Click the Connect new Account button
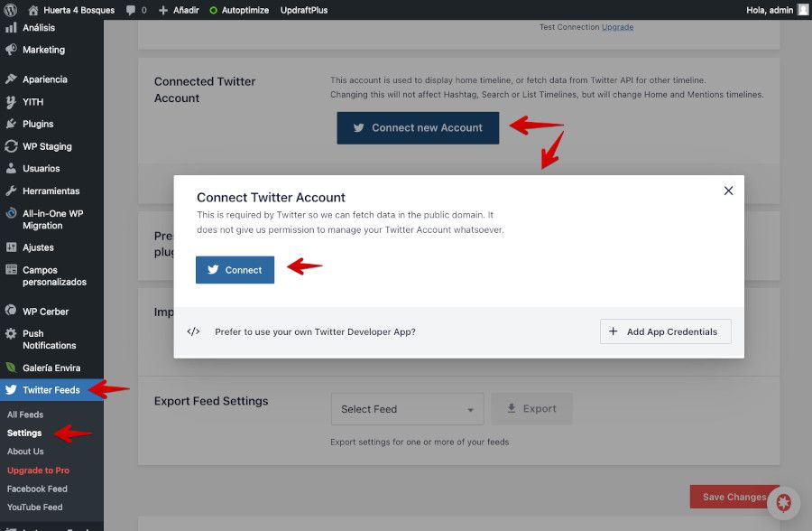812x531 pixels. click(418, 127)
